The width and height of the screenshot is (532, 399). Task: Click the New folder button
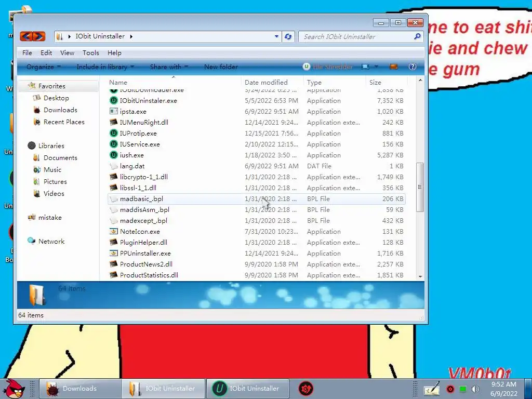coord(221,67)
